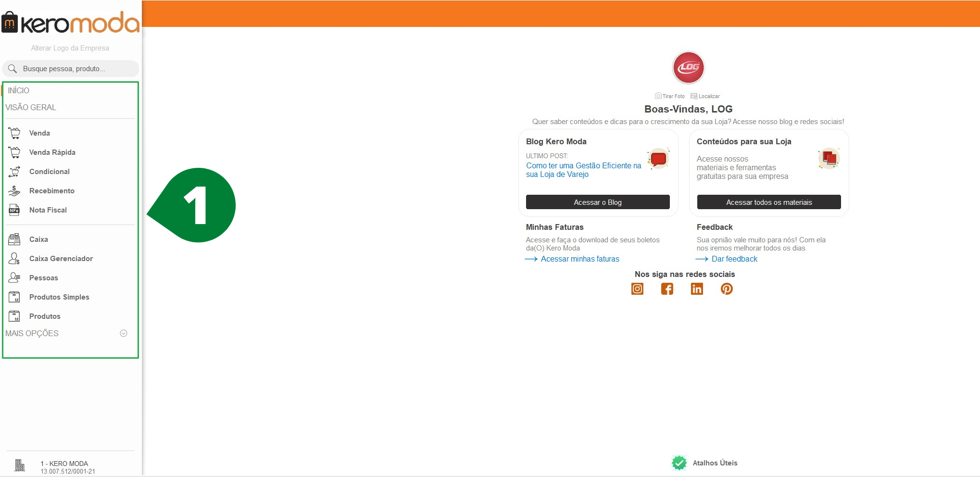Open Recebimento menu entry
Image resolution: width=980 pixels, height=477 pixels.
tap(52, 191)
